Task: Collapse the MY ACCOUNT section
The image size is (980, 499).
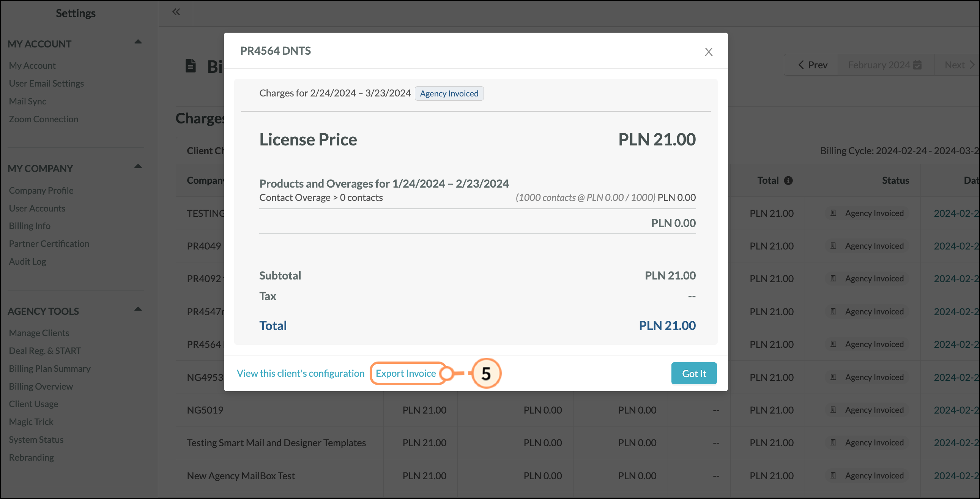Action: [x=139, y=41]
